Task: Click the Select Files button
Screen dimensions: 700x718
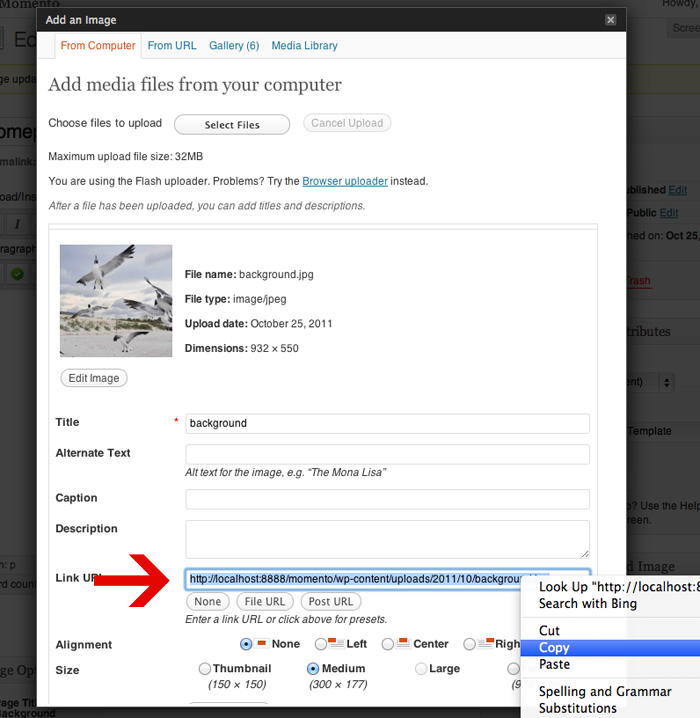Action: pos(232,125)
